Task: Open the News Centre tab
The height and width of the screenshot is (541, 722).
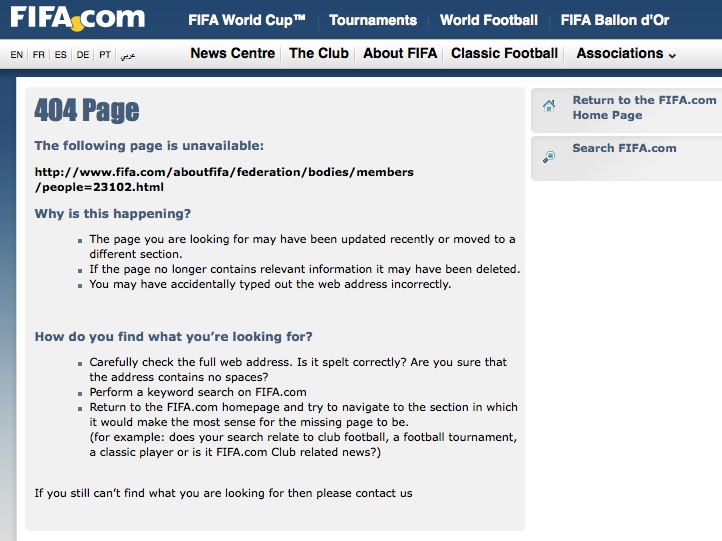Action: click(233, 53)
